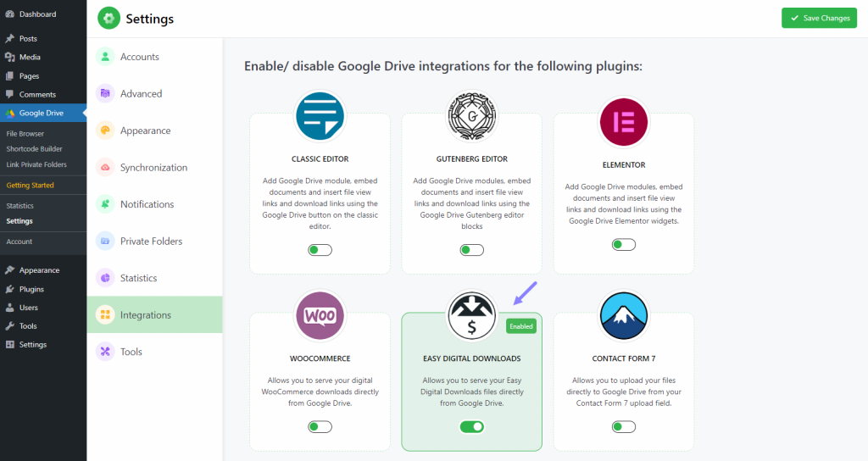
Task: Enable the WooCommerce integration toggle
Action: (x=320, y=427)
